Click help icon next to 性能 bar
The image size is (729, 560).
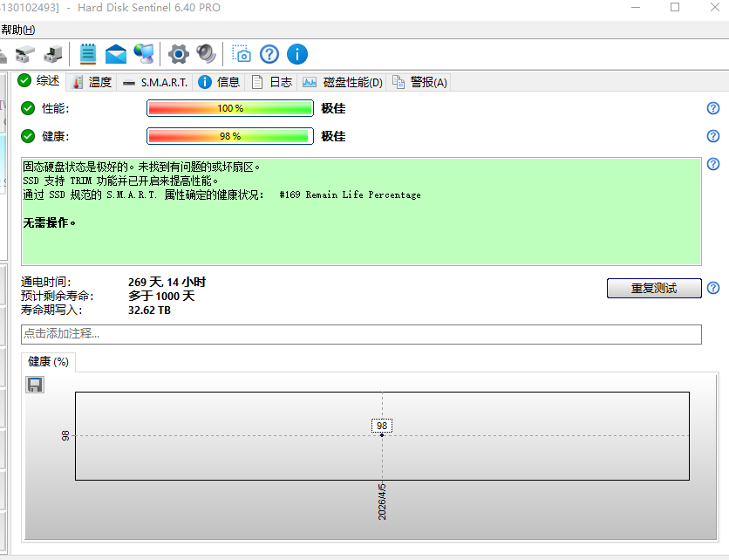[713, 108]
